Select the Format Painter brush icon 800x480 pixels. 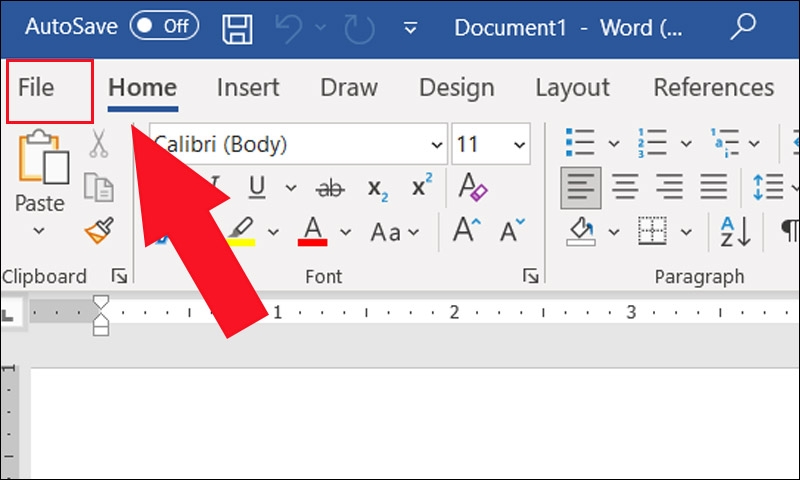pyautogui.click(x=99, y=231)
